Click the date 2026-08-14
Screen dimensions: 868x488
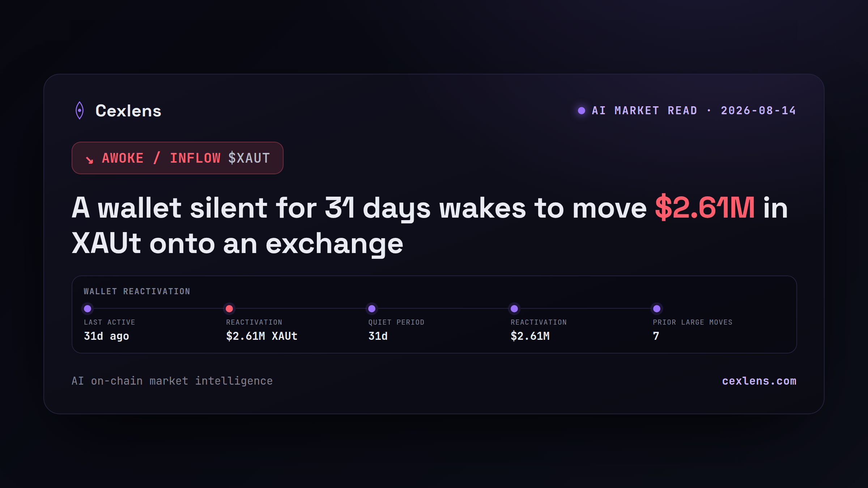click(758, 111)
